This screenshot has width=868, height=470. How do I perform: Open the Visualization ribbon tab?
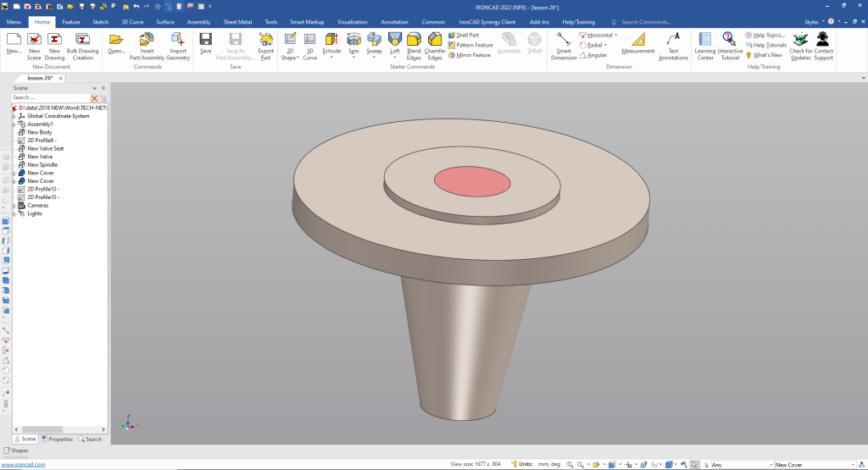(352, 21)
